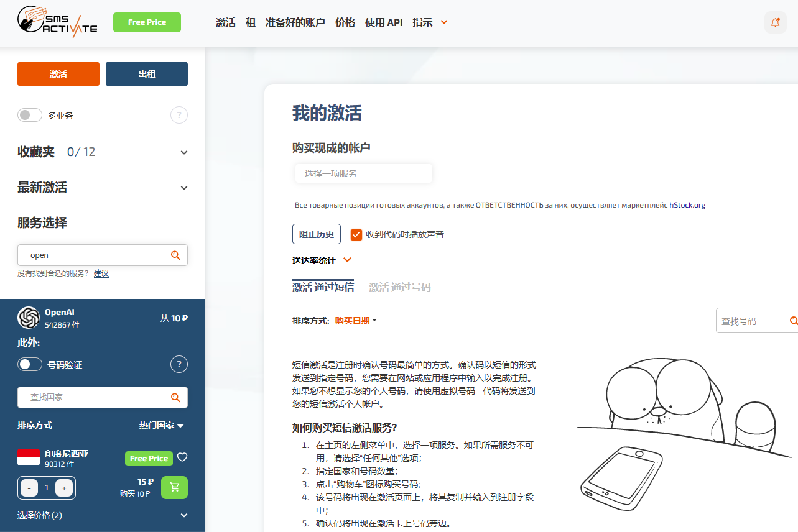This screenshot has width=798, height=532.
Task: Click the quantity field showing 1
Action: [x=47, y=488]
